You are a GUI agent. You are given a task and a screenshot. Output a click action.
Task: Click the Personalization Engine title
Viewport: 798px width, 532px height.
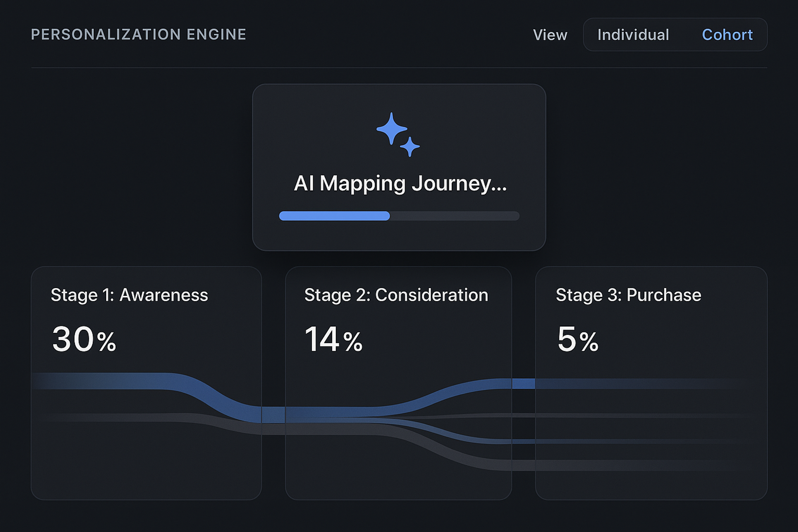tap(138, 35)
